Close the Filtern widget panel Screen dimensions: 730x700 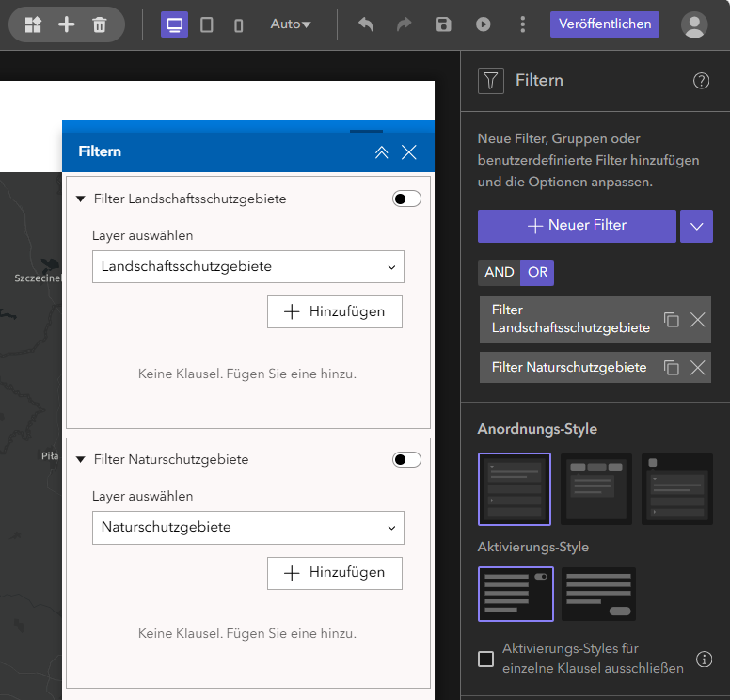coord(409,152)
